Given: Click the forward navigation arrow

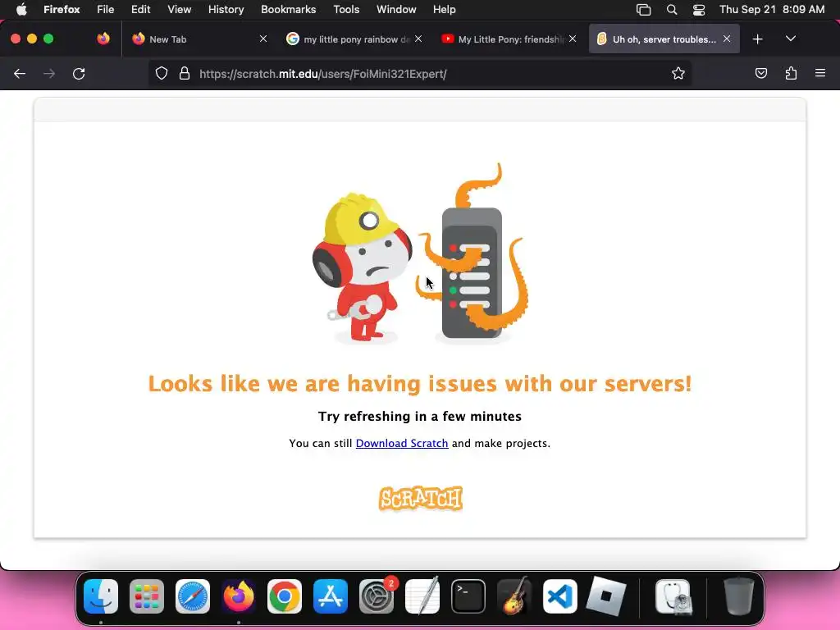Looking at the screenshot, I should (x=49, y=73).
